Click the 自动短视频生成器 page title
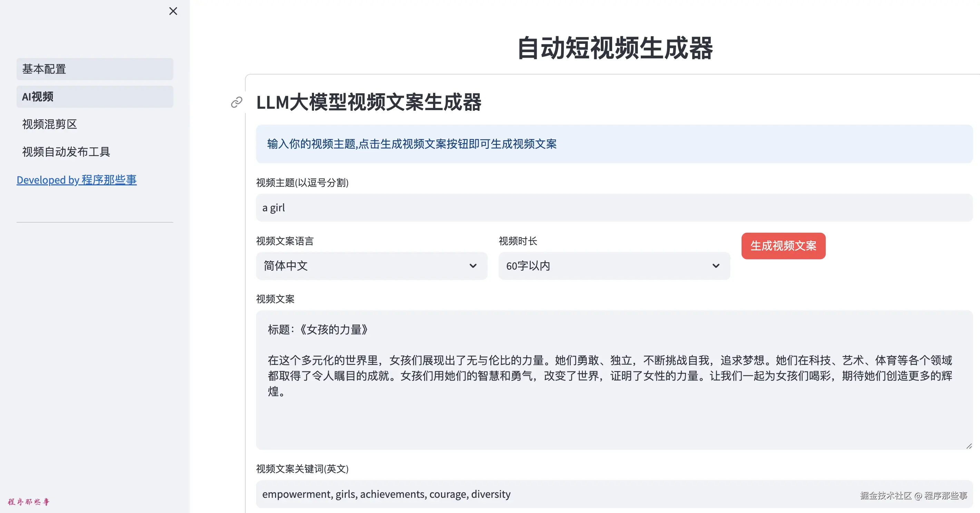Viewport: 980px width, 513px height. click(x=615, y=48)
